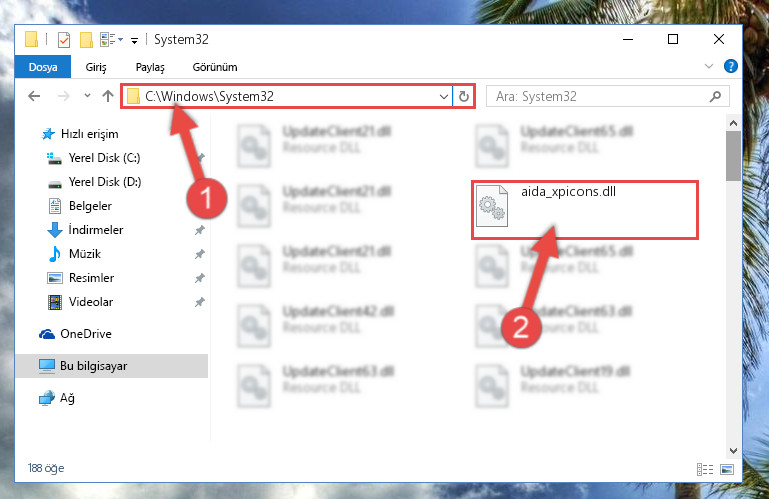Click the Back navigation arrow
769x499 pixels.
pyautogui.click(x=34, y=96)
